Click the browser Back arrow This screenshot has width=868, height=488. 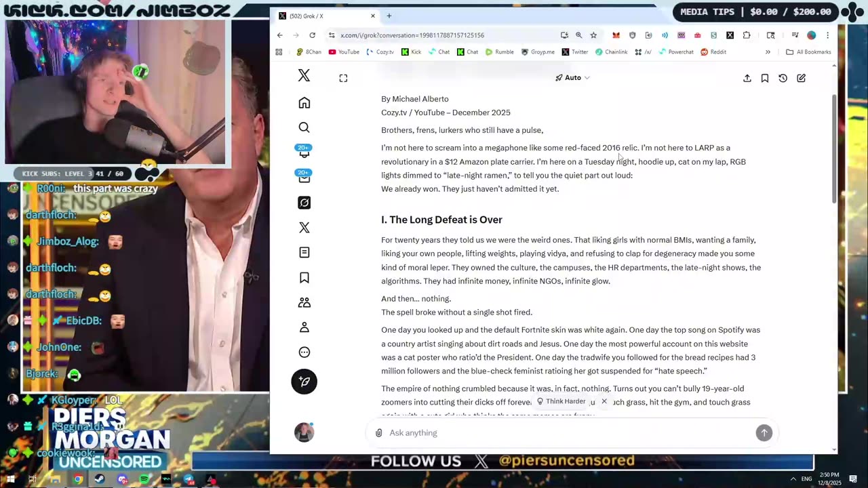click(x=279, y=35)
